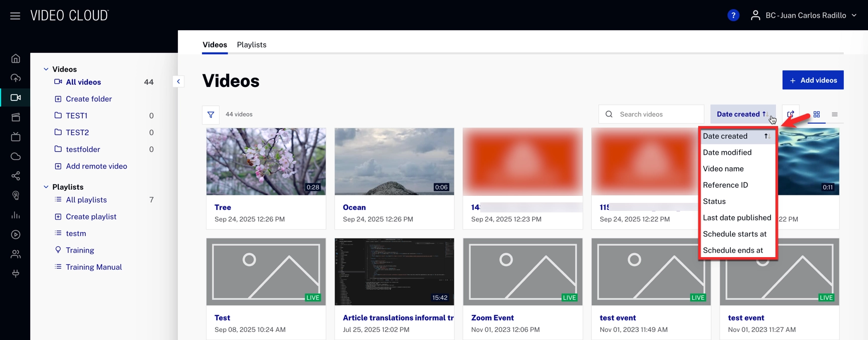Collapse the Playlists tree section
The width and height of the screenshot is (868, 340).
46,187
